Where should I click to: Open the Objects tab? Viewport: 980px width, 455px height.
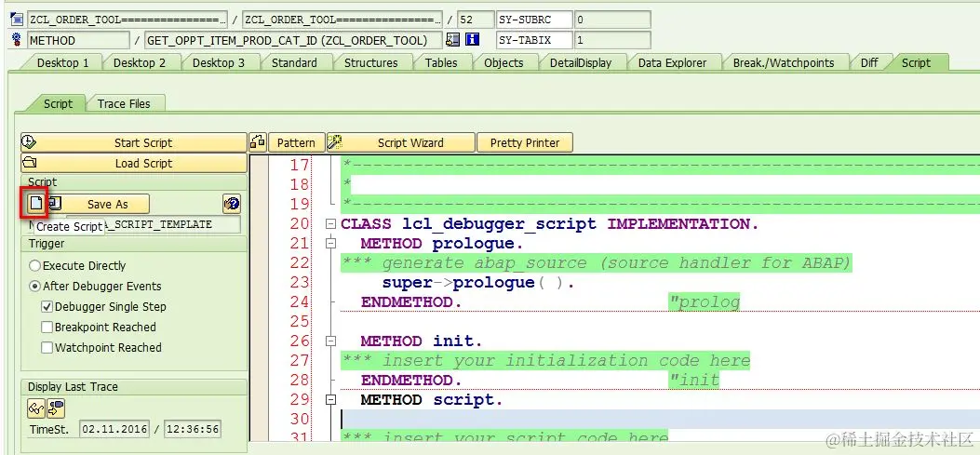pos(503,62)
